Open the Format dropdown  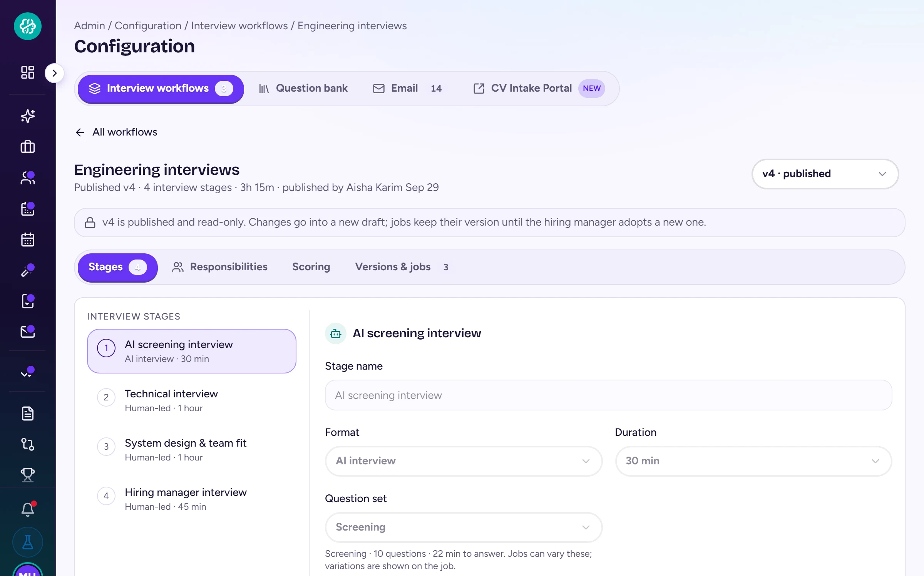pos(464,461)
